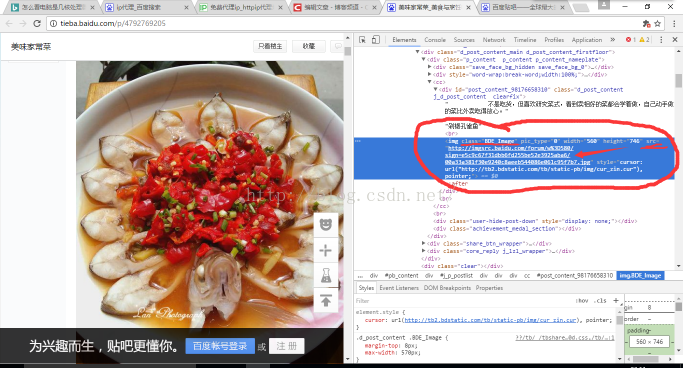The width and height of the screenshot is (683, 368).
Task: Open the Properties sub-tab
Action: (489, 288)
